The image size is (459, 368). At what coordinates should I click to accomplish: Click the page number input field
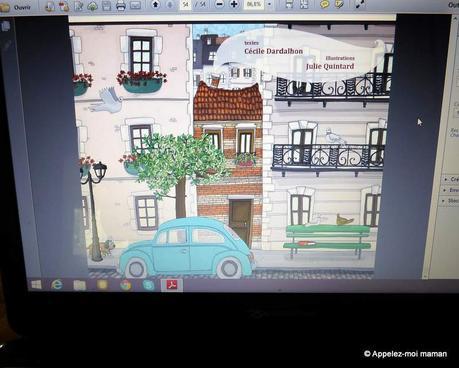click(185, 4)
